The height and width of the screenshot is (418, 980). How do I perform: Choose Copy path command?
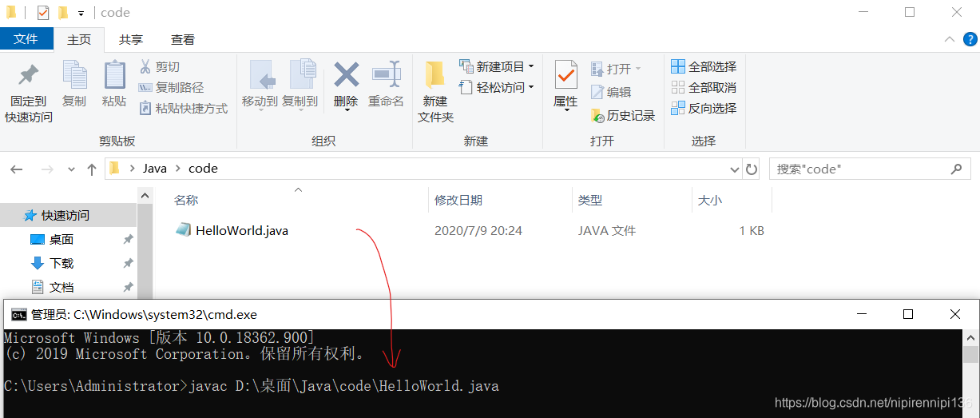pyautogui.click(x=171, y=88)
